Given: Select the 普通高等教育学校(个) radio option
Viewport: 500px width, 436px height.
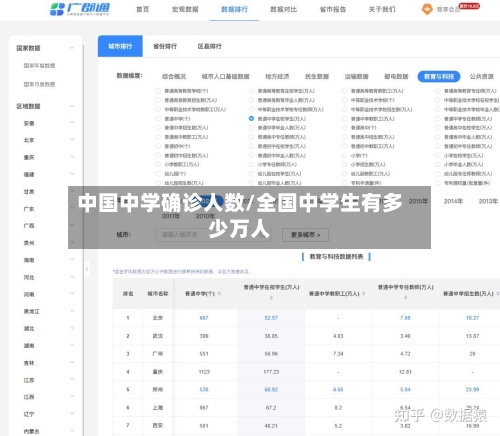Looking at the screenshot, I should [x=158, y=91].
